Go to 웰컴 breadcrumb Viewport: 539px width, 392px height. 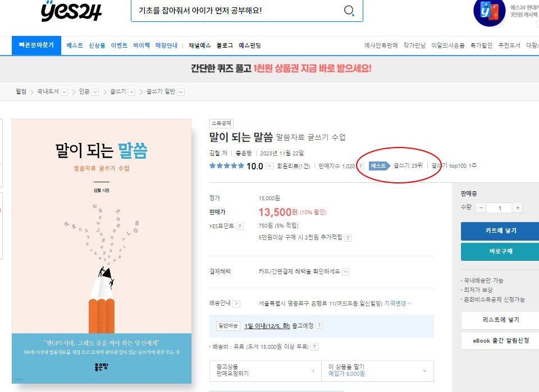click(x=21, y=91)
